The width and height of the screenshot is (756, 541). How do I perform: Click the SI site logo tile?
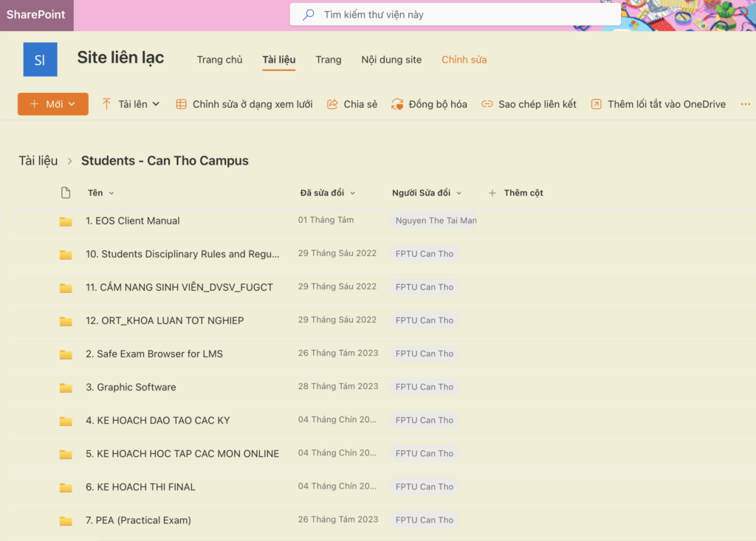pyautogui.click(x=40, y=60)
